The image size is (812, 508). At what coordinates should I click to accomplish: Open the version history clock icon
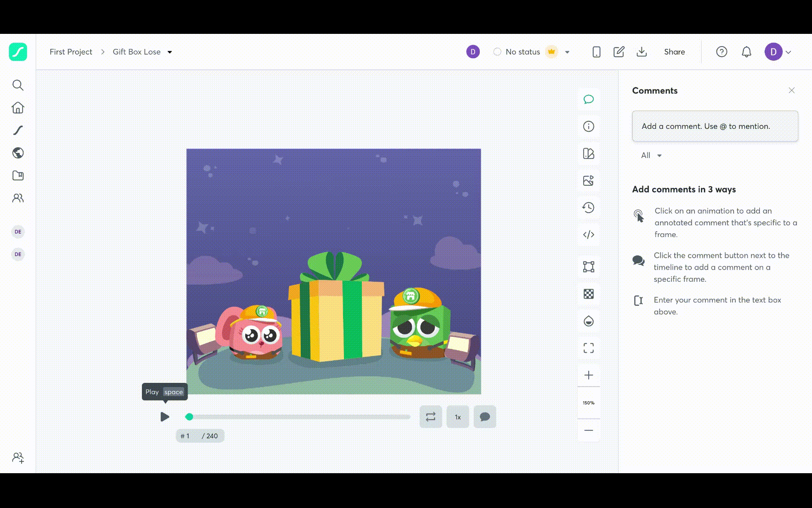(589, 207)
